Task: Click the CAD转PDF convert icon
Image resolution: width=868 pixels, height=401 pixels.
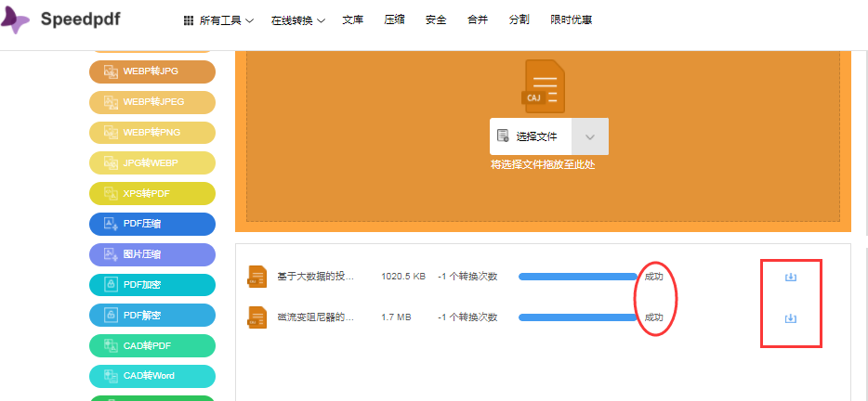Action: (x=112, y=345)
